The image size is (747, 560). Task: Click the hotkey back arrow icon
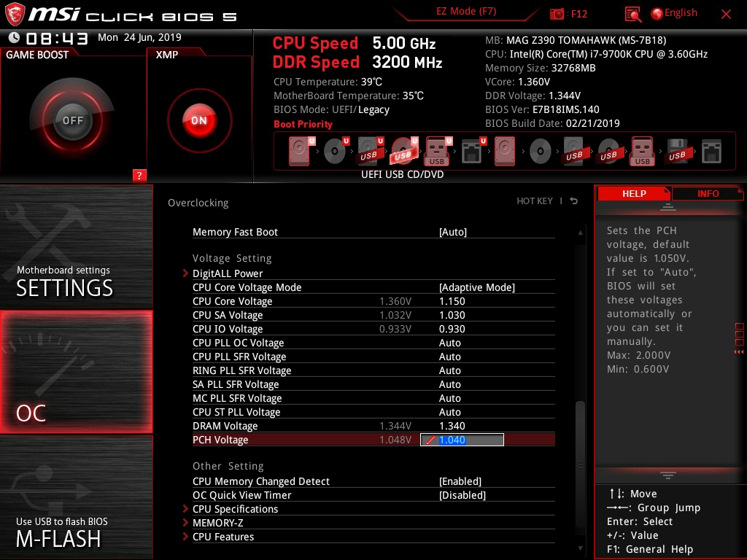point(574,201)
